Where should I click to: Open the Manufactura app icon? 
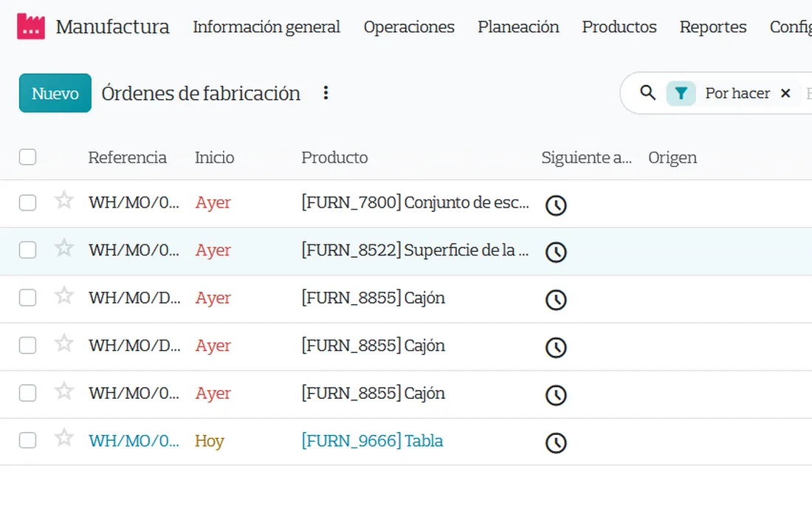[30, 27]
